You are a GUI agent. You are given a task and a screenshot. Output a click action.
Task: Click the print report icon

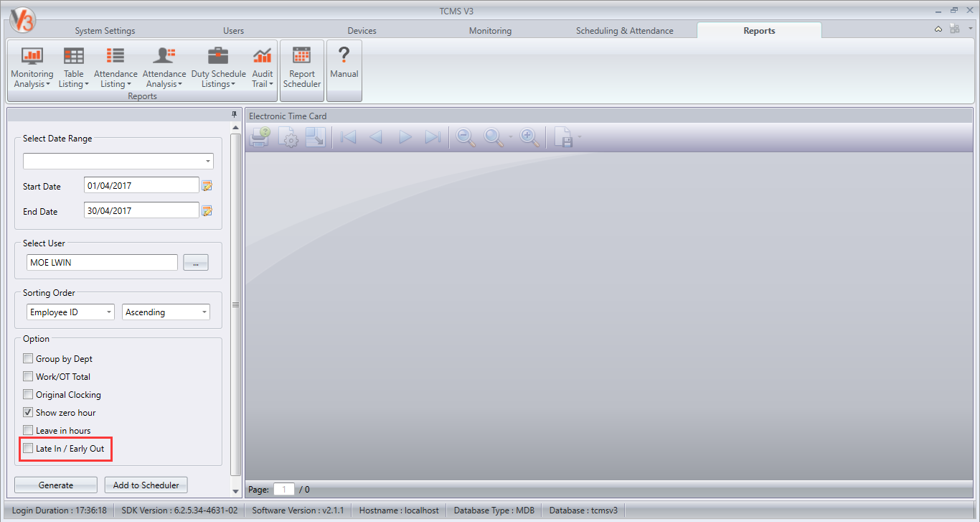click(260, 137)
